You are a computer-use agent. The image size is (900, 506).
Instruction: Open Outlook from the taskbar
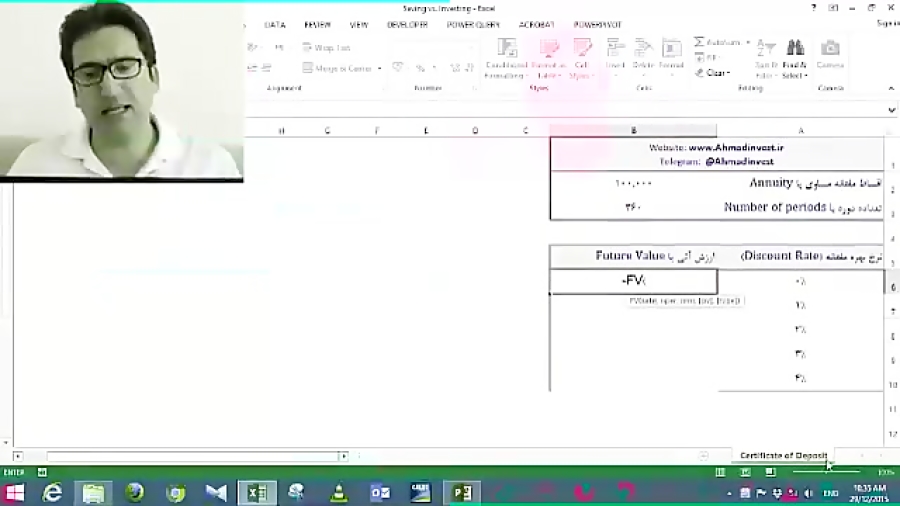click(380, 492)
